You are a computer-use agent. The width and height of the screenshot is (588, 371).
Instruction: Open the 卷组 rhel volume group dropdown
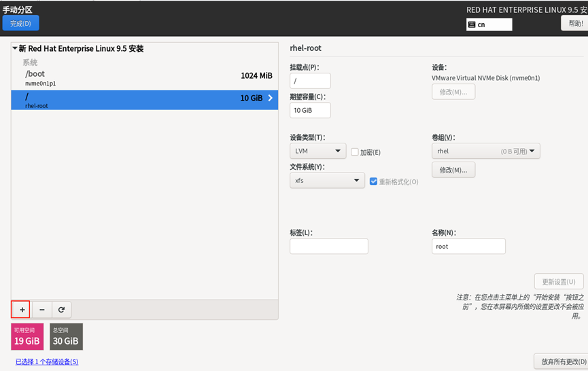point(485,151)
